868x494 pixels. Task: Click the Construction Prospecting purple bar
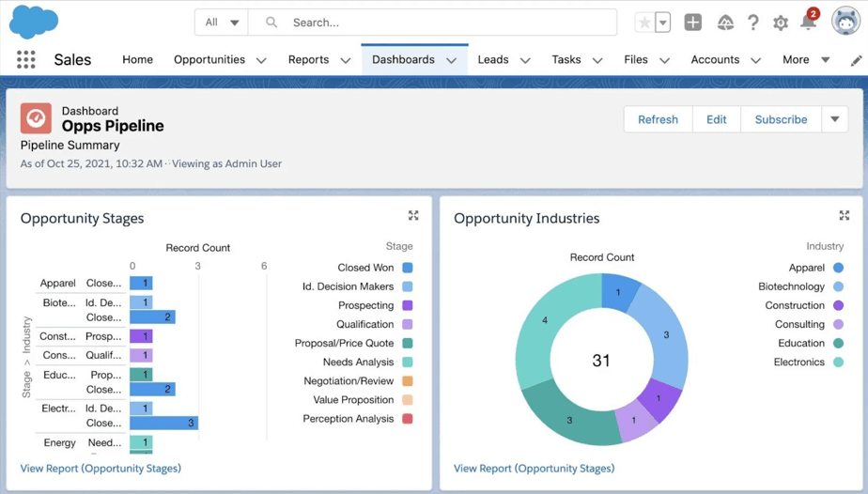pyautogui.click(x=141, y=336)
